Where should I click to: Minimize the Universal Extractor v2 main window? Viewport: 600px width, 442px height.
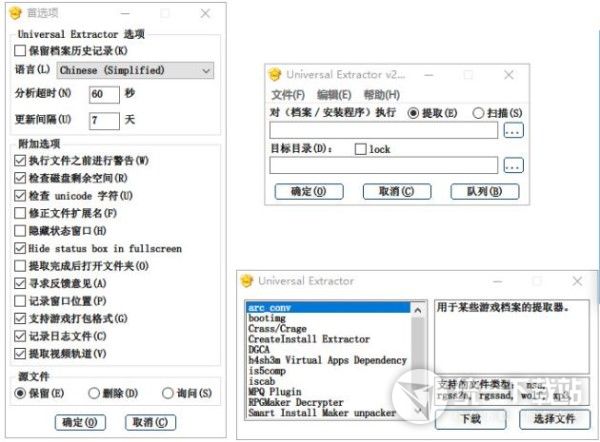pos(429,75)
